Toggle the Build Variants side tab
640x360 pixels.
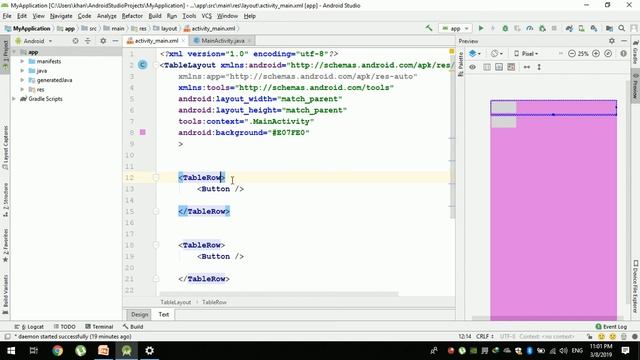[x=5, y=294]
